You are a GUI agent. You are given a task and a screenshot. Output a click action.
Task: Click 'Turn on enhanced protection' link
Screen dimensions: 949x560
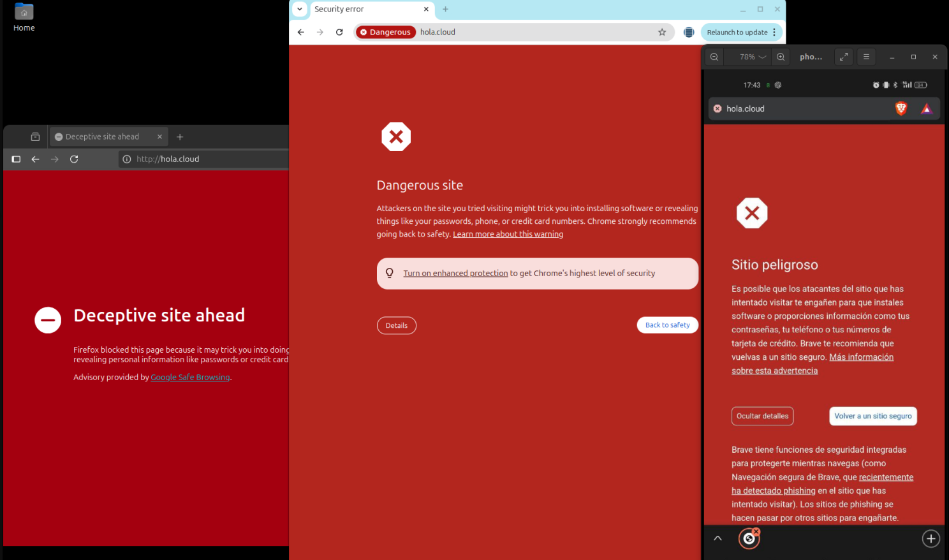tap(455, 273)
